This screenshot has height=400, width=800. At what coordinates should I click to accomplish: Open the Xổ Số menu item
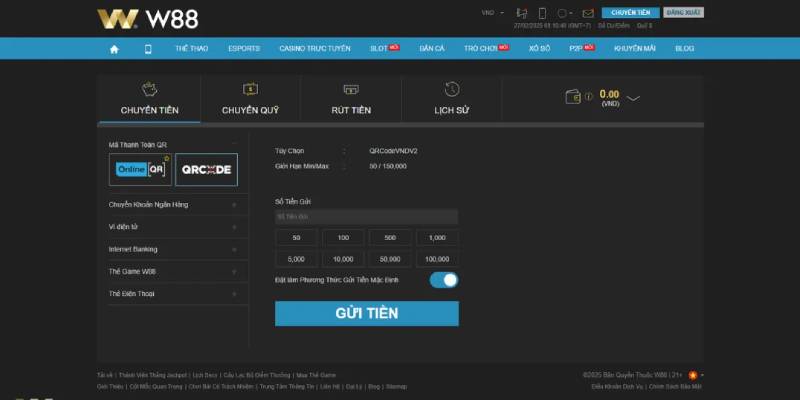tap(539, 48)
